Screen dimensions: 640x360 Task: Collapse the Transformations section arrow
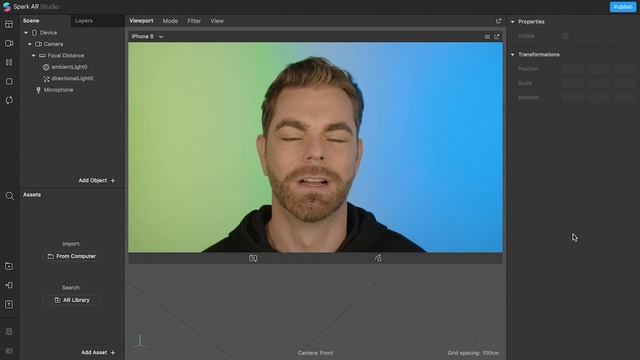(x=513, y=55)
